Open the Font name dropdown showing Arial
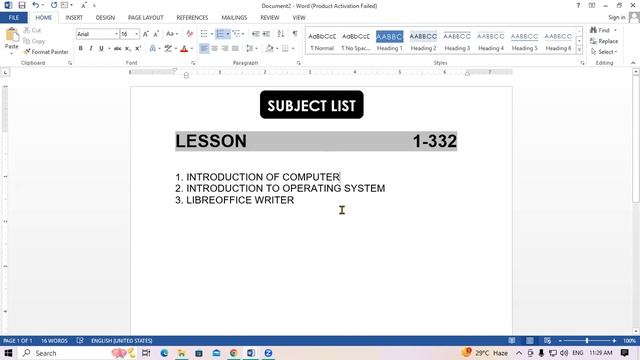 tap(116, 34)
